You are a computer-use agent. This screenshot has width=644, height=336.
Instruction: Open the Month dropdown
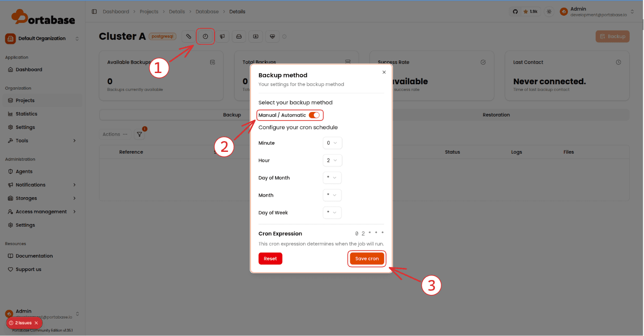332,195
